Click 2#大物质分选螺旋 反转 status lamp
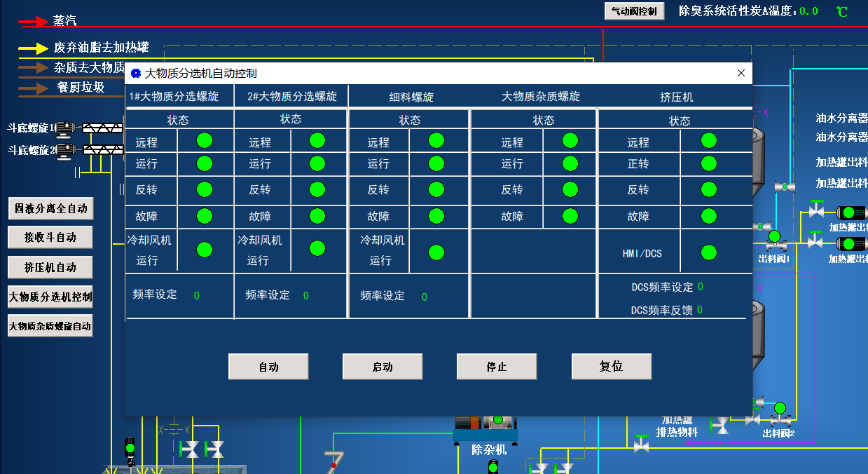Screen dimensions: 868x474 tap(317, 189)
